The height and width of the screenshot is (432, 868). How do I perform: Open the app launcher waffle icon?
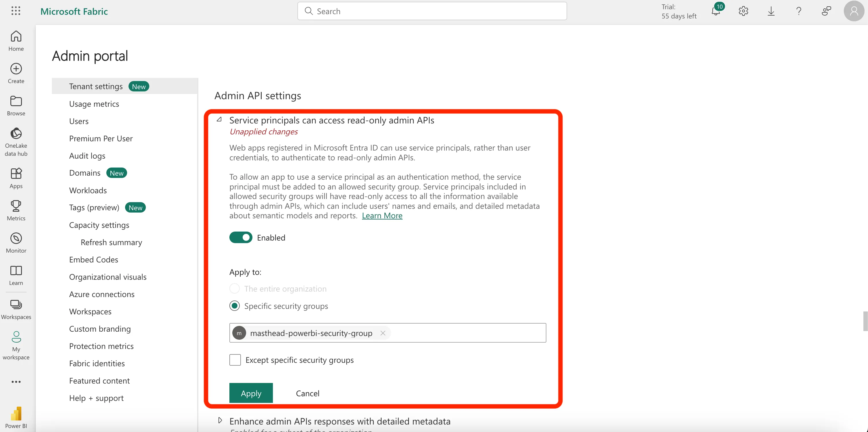(x=16, y=11)
